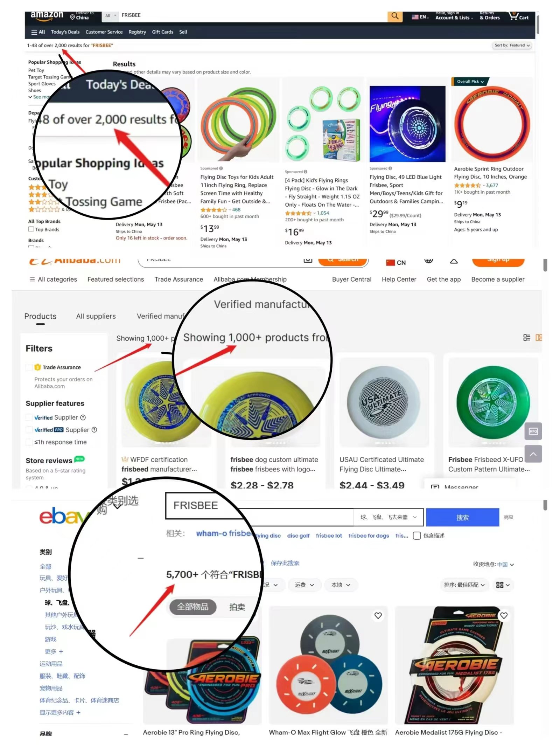Open the Today's Deals menu item
This screenshot has width=560, height=747.
pyautogui.click(x=65, y=32)
